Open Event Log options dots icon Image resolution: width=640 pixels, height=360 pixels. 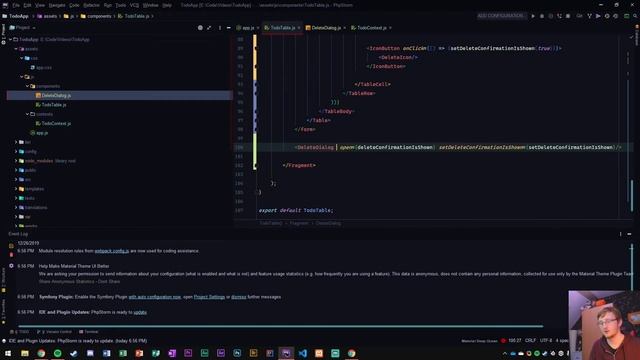pos(620,234)
